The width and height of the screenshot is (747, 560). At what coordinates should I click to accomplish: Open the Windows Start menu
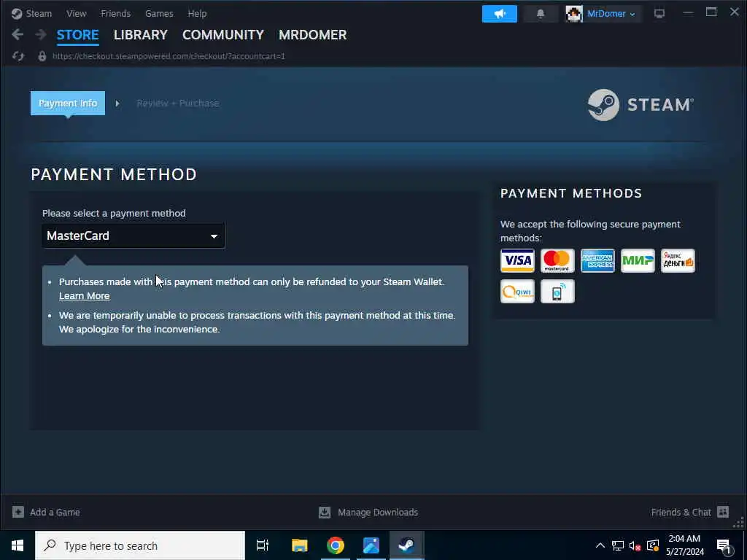point(18,545)
